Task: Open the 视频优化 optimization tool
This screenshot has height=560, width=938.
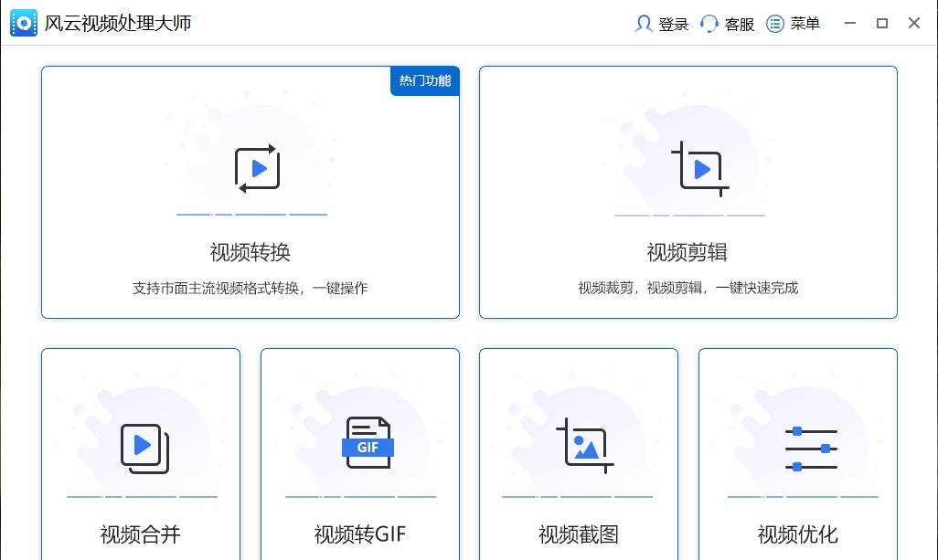Action: tap(797, 452)
